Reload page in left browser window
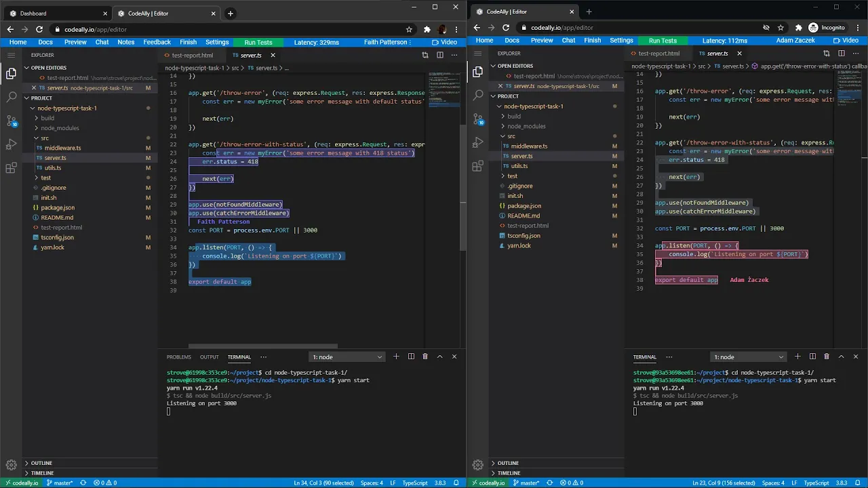Viewport: 868px width, 488px height. pyautogui.click(x=39, y=29)
